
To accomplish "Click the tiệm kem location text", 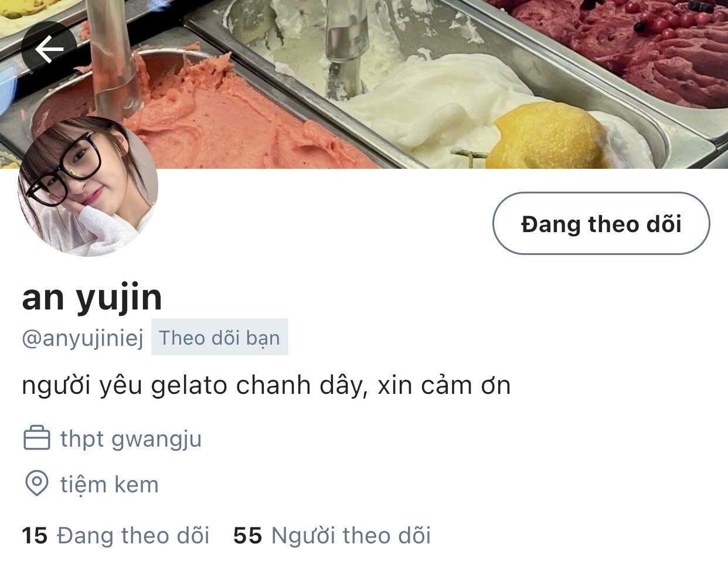I will 110,485.
